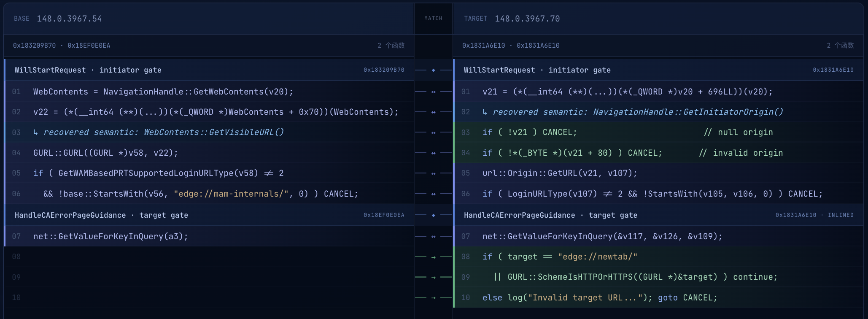The width and height of the screenshot is (868, 319).
Task: Select target line with LoginURLType(v107)
Action: tap(659, 194)
